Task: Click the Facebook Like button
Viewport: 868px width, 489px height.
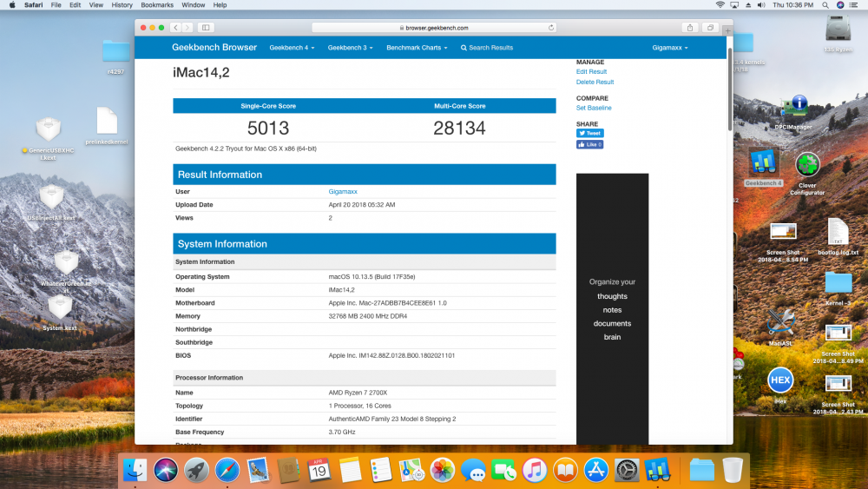Action: pyautogui.click(x=589, y=144)
